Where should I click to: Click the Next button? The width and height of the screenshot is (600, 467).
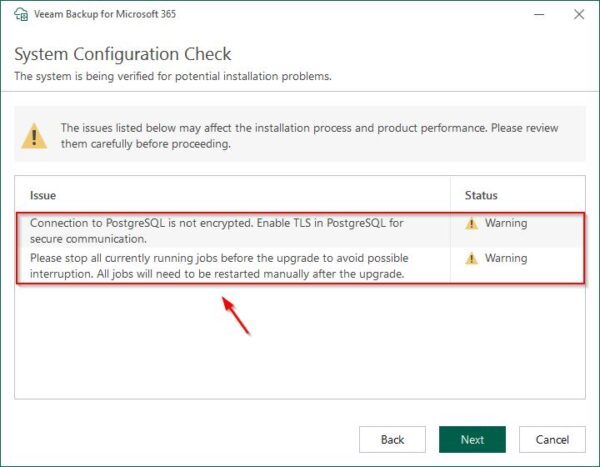click(x=472, y=439)
